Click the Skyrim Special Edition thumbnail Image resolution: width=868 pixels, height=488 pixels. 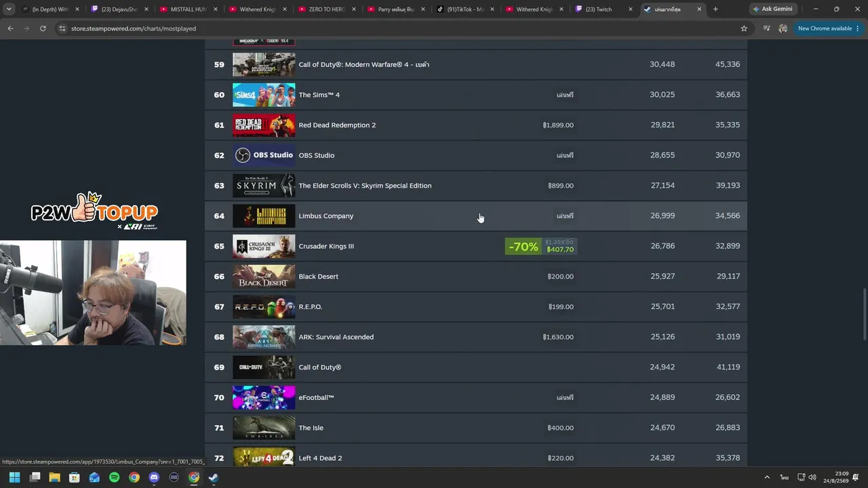(264, 186)
